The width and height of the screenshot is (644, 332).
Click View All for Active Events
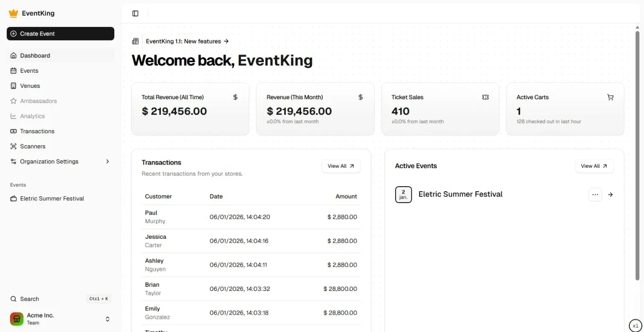pyautogui.click(x=594, y=166)
